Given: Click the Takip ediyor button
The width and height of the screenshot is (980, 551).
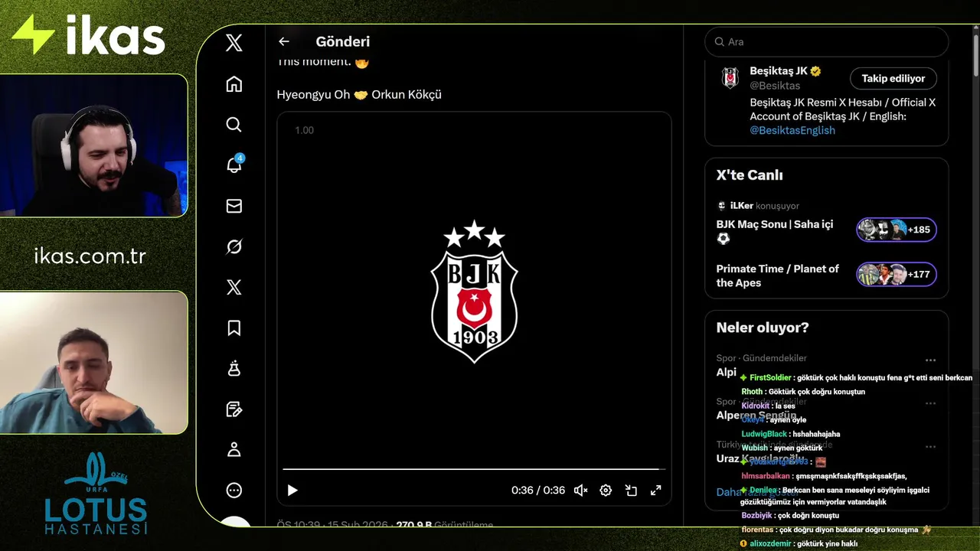Looking at the screenshot, I should pos(893,79).
